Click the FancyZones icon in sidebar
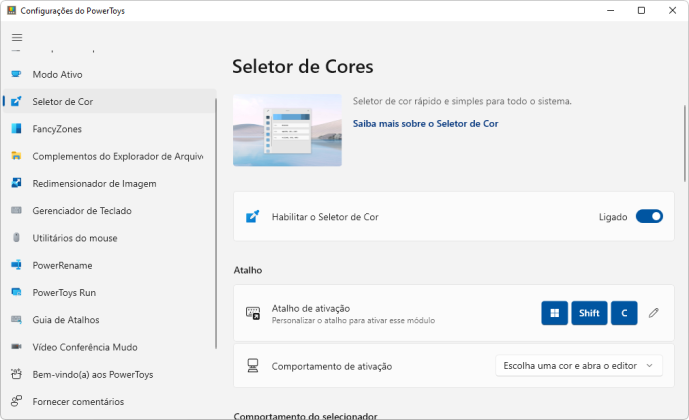The image size is (689, 420). click(x=16, y=129)
